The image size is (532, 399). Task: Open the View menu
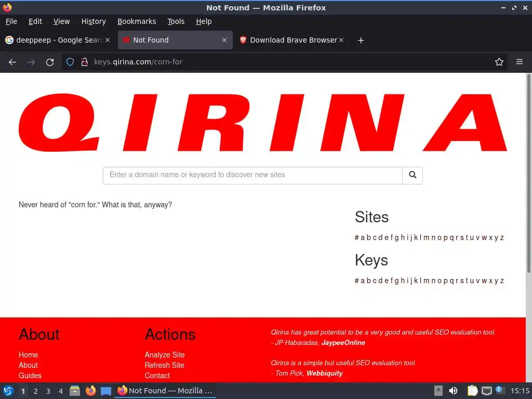coord(61,21)
